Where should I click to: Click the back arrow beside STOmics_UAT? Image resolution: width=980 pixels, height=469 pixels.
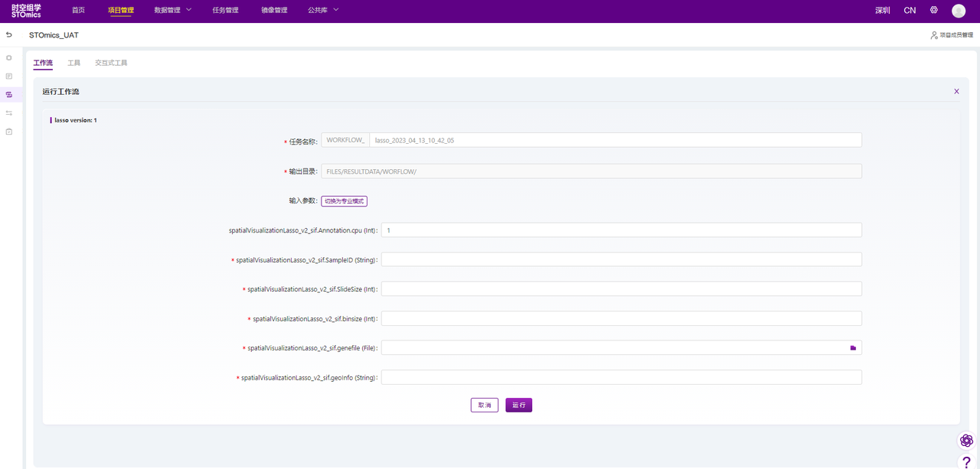(x=9, y=35)
